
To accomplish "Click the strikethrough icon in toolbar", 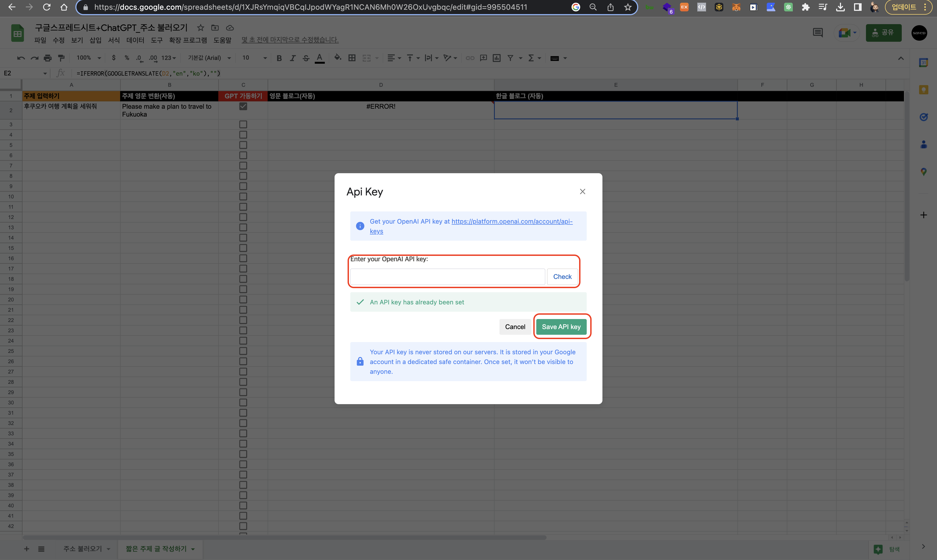I will point(306,58).
